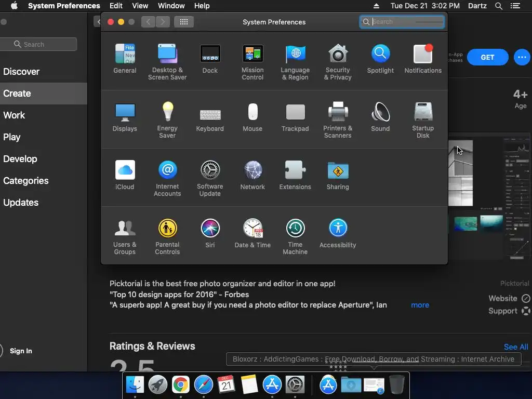The height and width of the screenshot is (399, 532).
Task: Open the Apple menu
Action: [14, 6]
